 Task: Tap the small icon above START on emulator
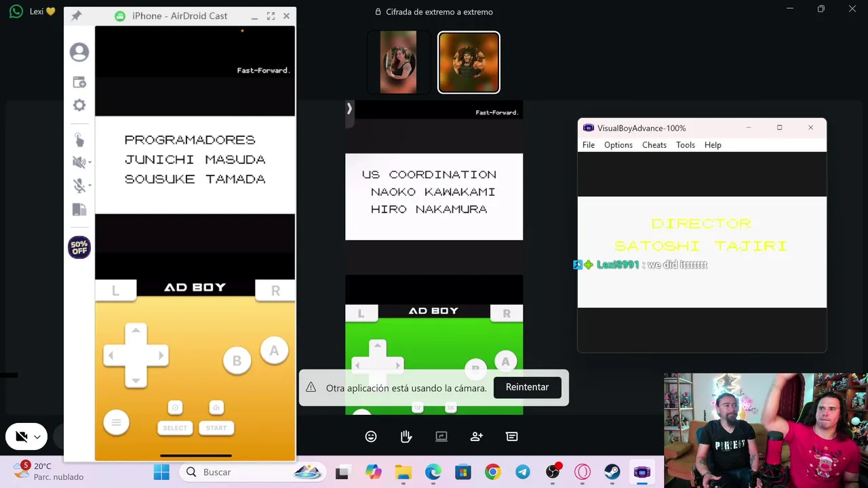pos(216,407)
